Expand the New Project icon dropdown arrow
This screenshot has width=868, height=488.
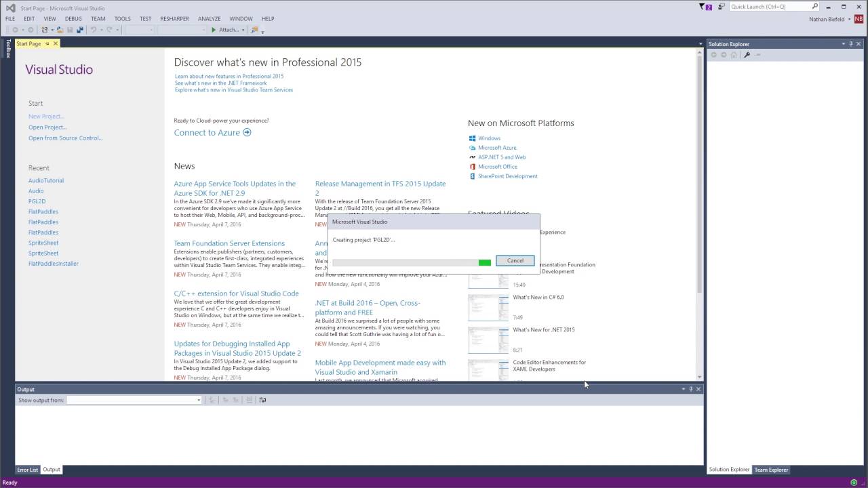pyautogui.click(x=52, y=30)
